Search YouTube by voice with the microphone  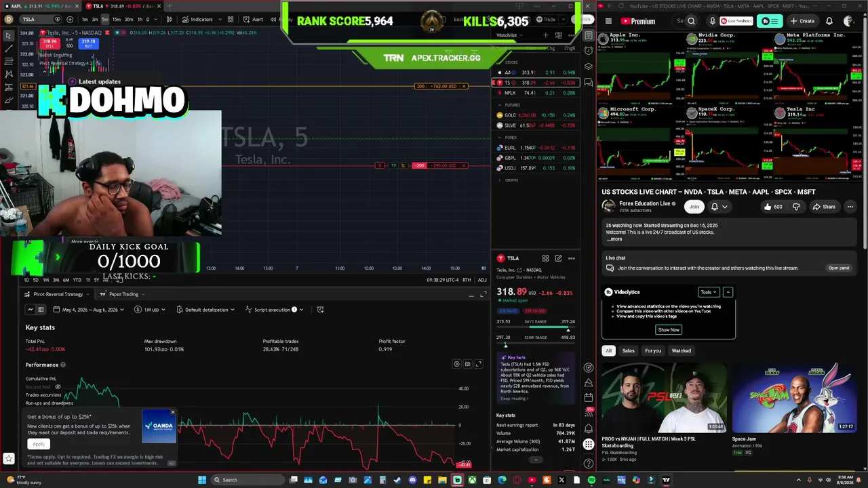[x=712, y=21]
